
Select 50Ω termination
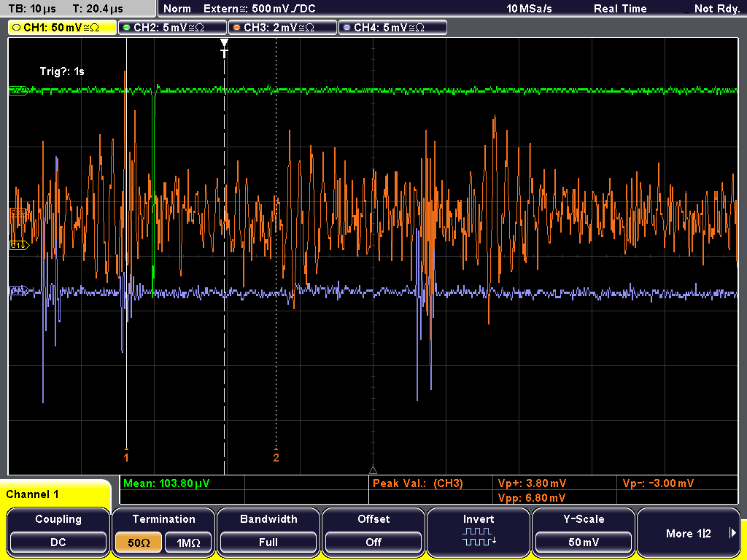click(139, 542)
